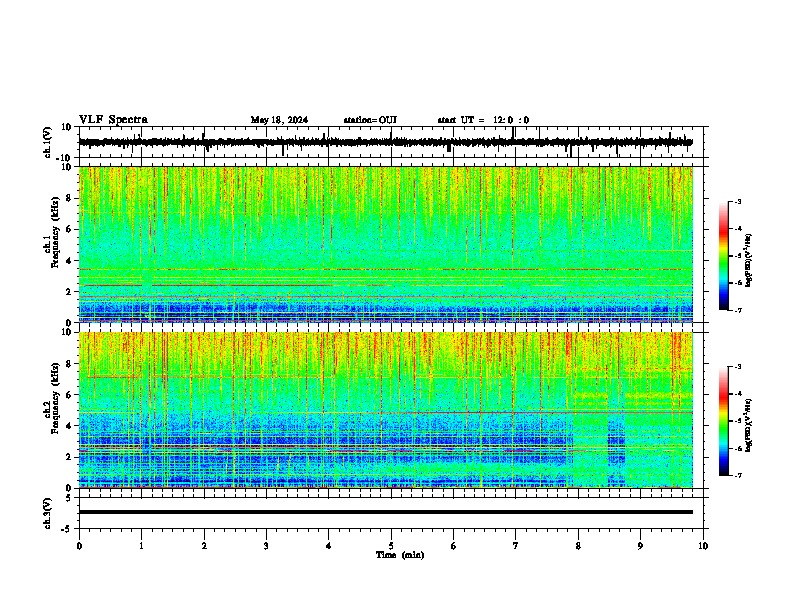Click the "-3" label on ch.1 color scale
This screenshot has width=792, height=612.
pyautogui.click(x=737, y=202)
